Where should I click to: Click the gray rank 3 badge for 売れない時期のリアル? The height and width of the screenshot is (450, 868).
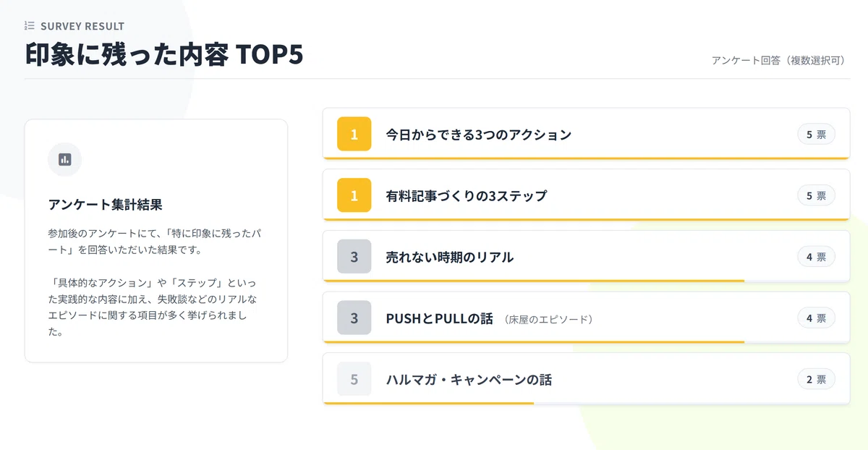pyautogui.click(x=354, y=256)
